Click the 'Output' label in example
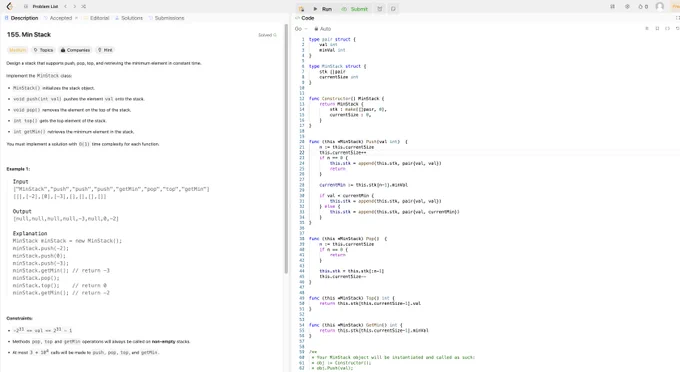 [22, 211]
